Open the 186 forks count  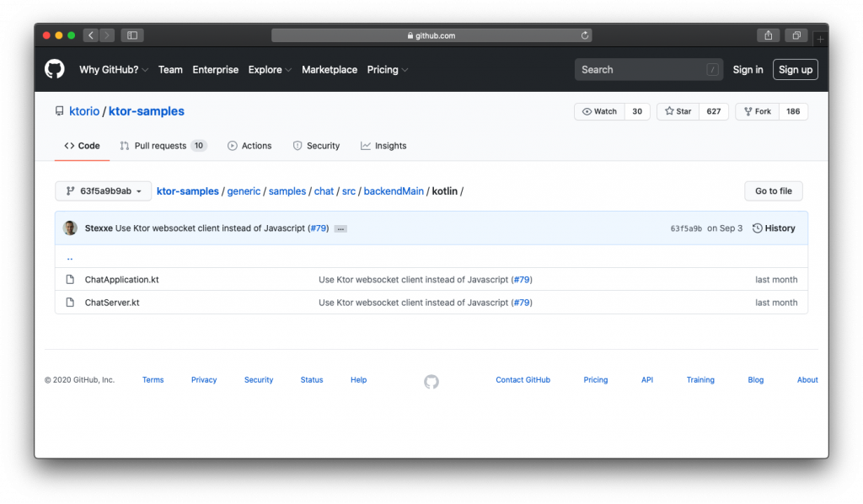coord(793,111)
